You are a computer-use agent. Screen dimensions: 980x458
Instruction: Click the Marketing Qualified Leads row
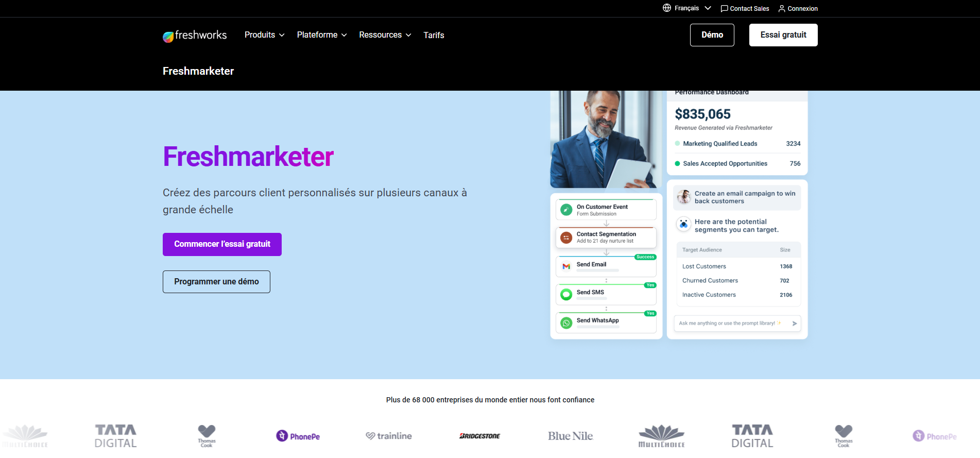tap(737, 144)
